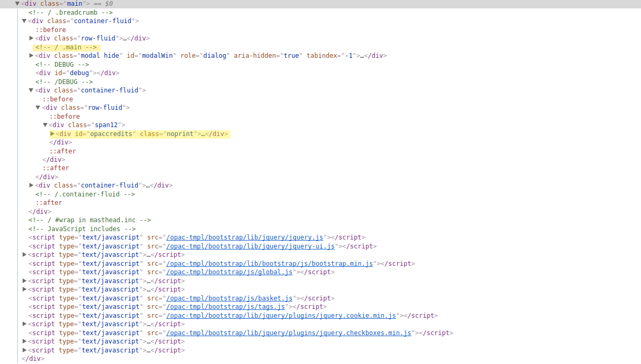Expand the opaccredits noprint div
641x364 pixels.
52,134
